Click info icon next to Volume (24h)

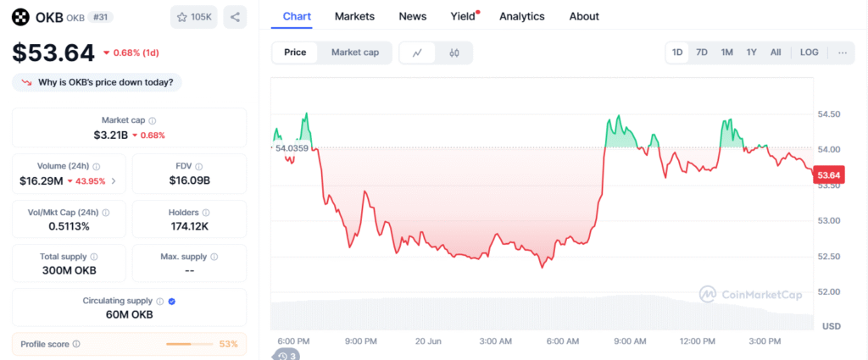click(x=97, y=167)
